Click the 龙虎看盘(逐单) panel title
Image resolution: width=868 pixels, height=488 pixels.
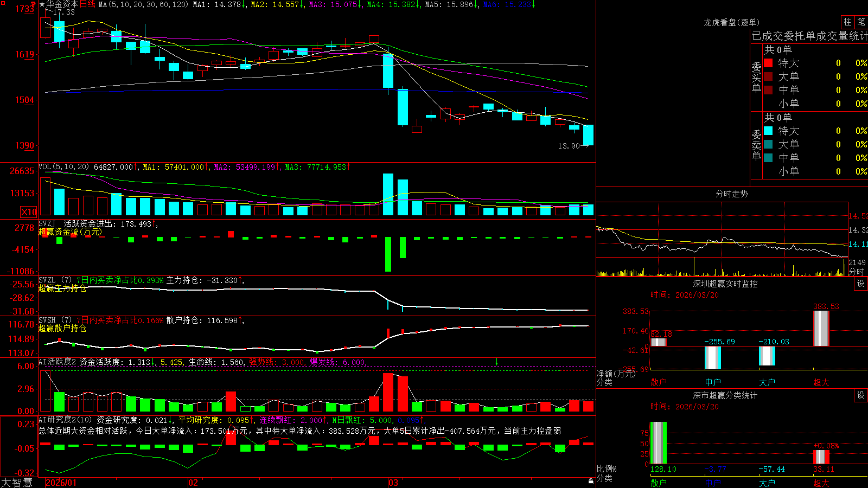(x=732, y=22)
